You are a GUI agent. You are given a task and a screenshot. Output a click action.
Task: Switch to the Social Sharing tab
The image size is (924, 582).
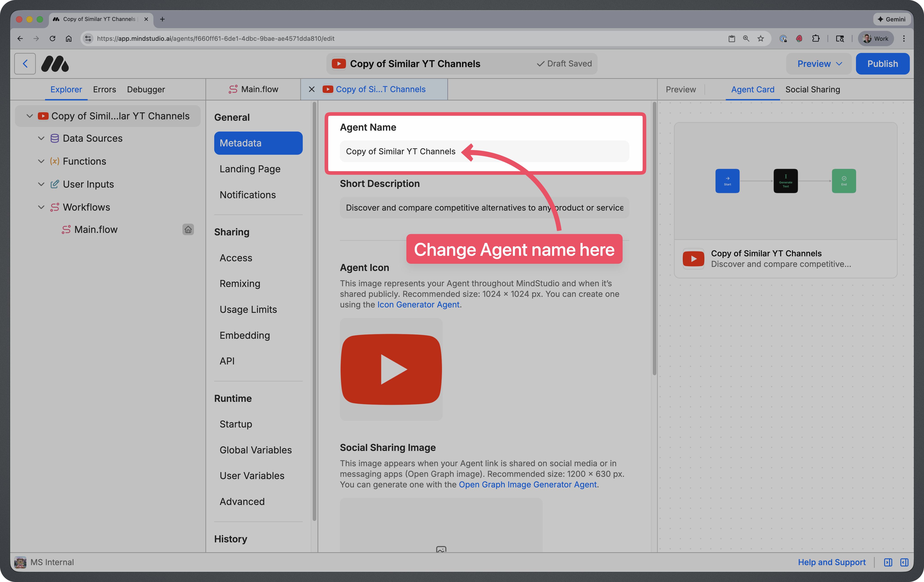(812, 89)
